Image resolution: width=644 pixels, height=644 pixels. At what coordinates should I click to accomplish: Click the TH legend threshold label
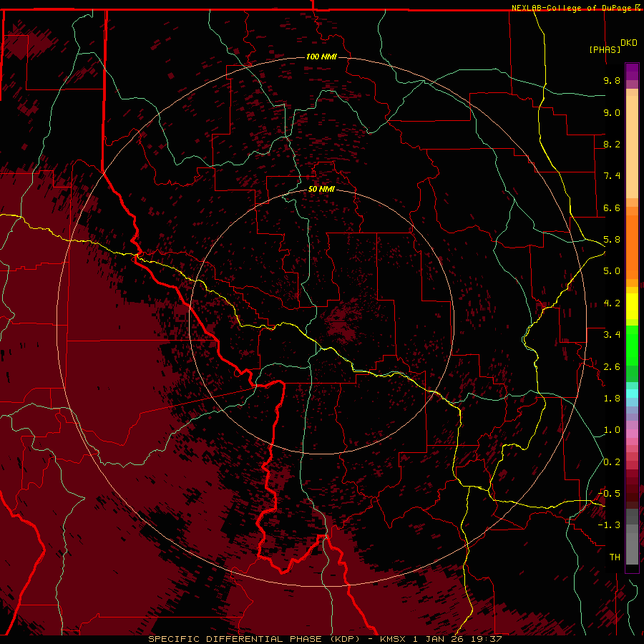pyautogui.click(x=615, y=557)
